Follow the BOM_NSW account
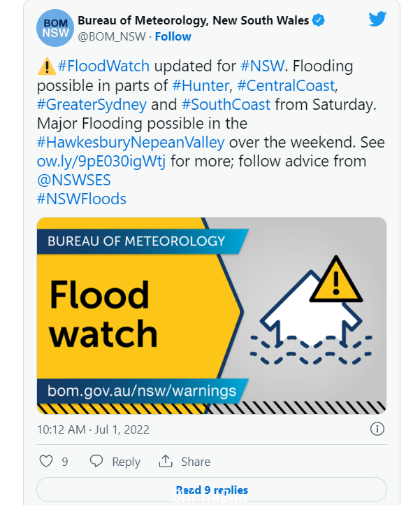The height and width of the screenshot is (505, 420). point(173,36)
